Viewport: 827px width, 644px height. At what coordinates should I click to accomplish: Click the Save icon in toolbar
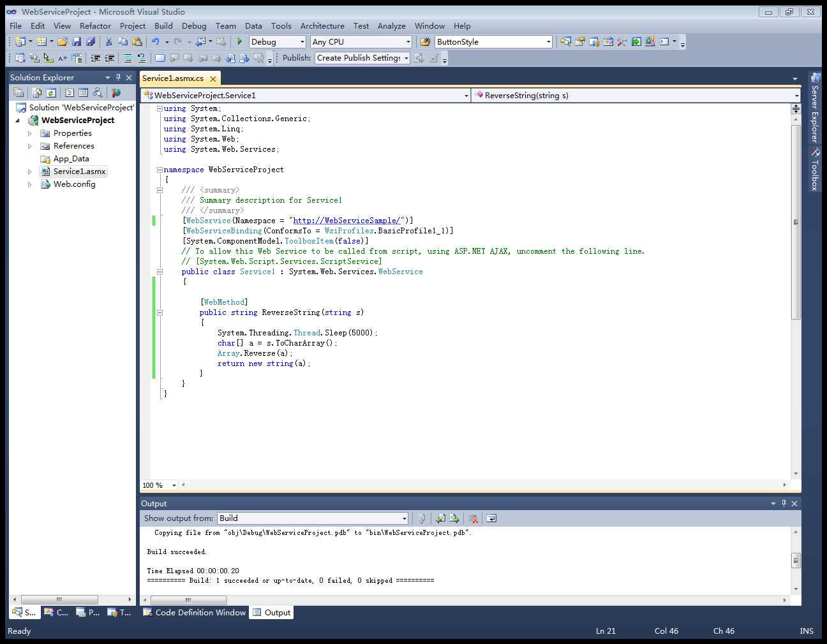77,41
